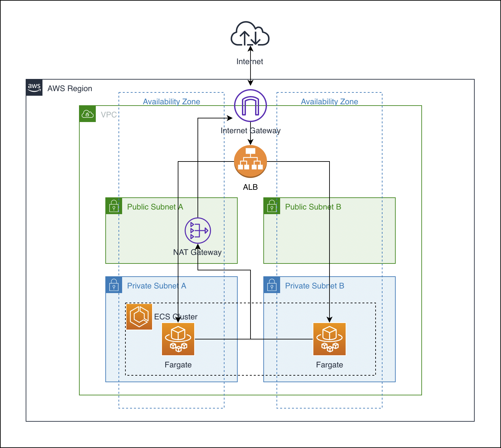The image size is (501, 448).
Task: Click the Private Subnet A lock icon
Action: [114, 285]
